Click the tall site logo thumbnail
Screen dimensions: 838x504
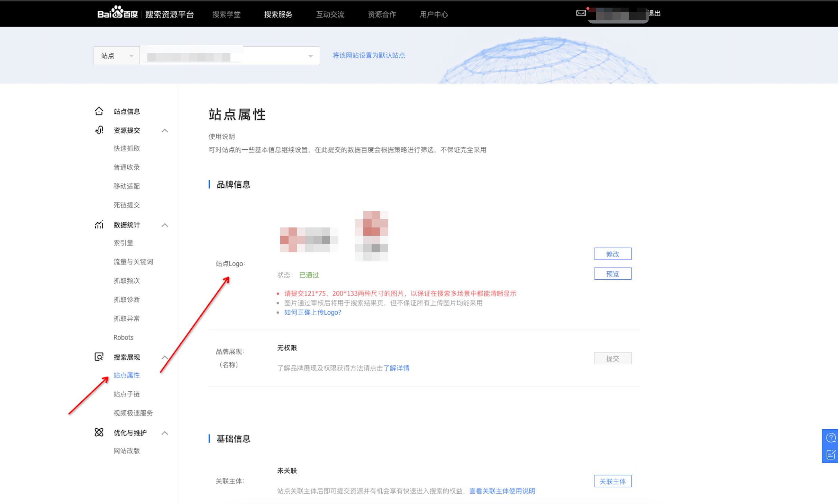point(372,235)
